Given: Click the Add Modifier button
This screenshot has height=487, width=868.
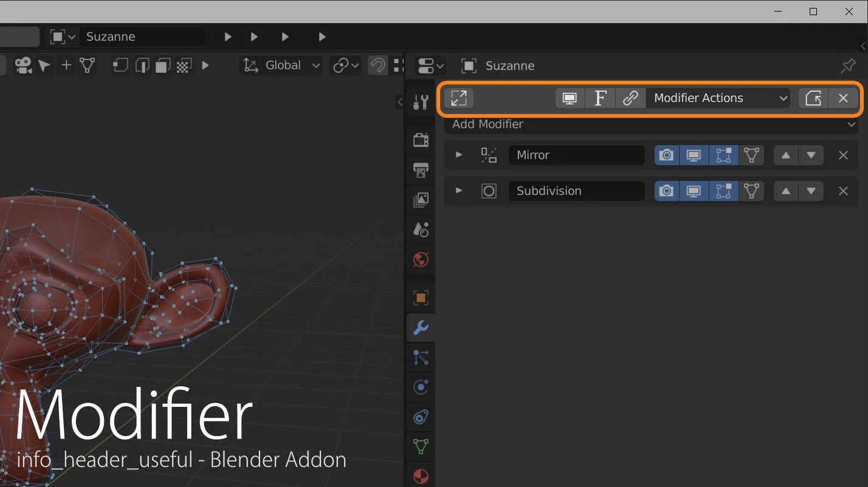Looking at the screenshot, I should click(x=650, y=124).
